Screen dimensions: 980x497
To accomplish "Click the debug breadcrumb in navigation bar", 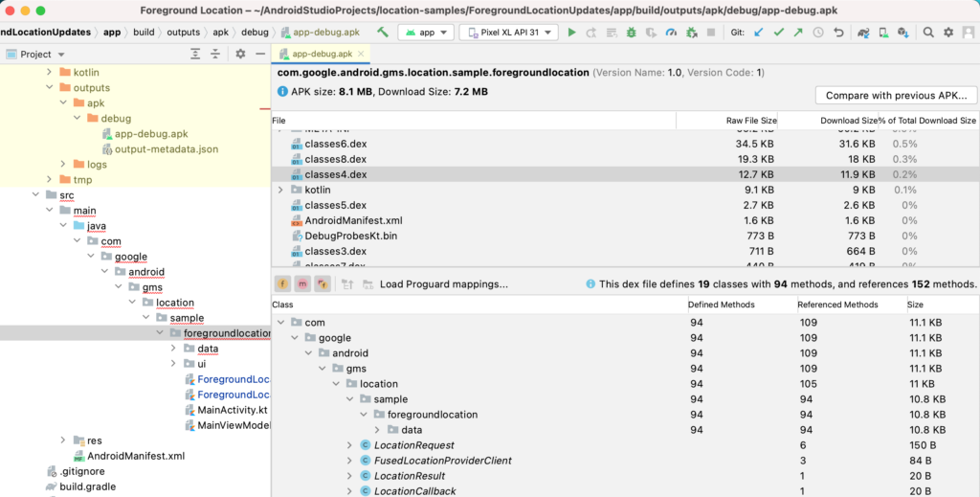I will (x=255, y=32).
